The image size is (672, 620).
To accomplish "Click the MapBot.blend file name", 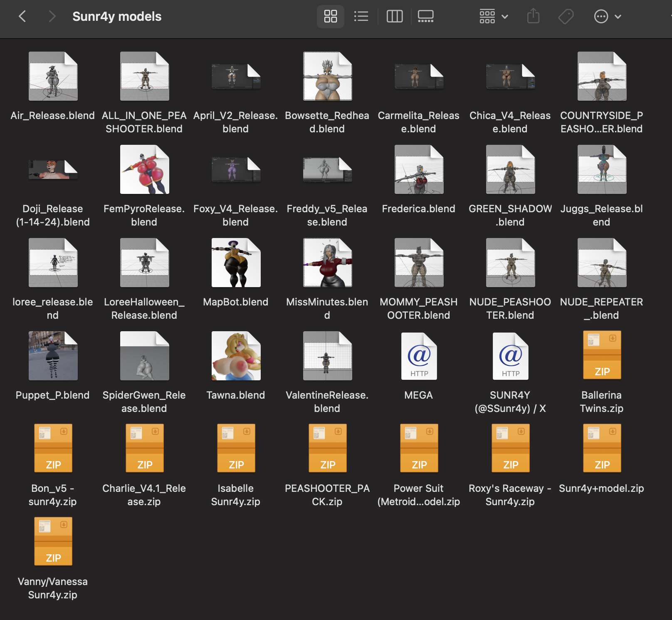I will coord(236,302).
